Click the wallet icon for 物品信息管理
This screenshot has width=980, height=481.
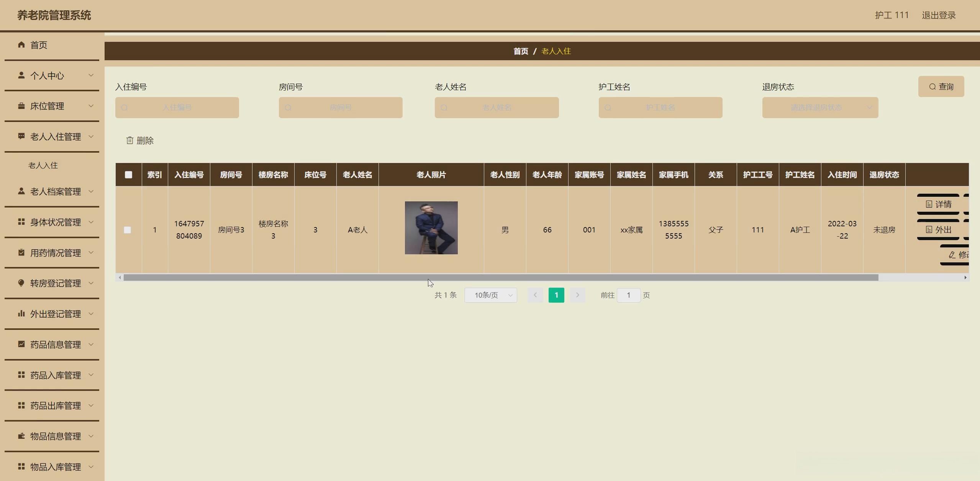click(21, 436)
